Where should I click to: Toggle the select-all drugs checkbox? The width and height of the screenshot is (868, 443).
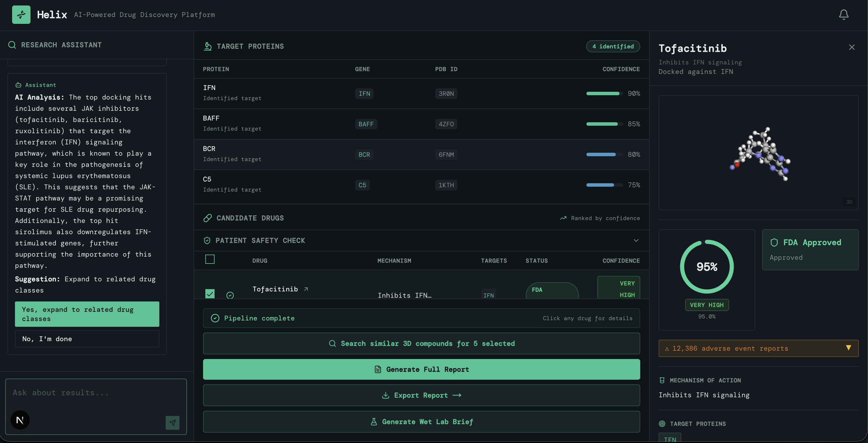(210, 259)
